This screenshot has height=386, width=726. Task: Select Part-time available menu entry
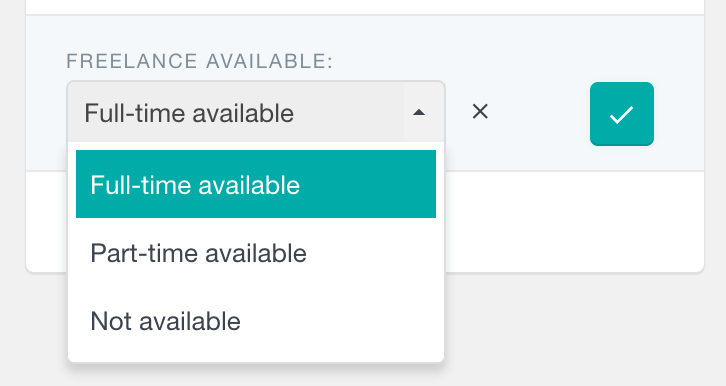point(256,253)
